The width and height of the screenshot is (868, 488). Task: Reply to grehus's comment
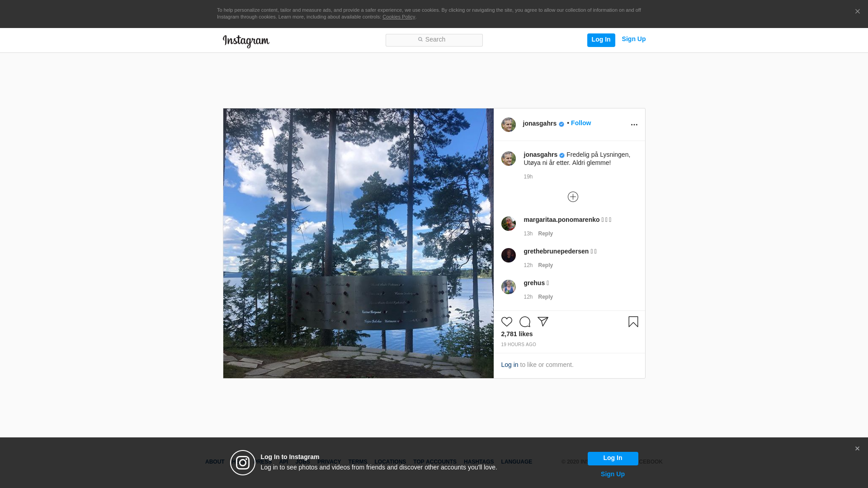click(546, 297)
